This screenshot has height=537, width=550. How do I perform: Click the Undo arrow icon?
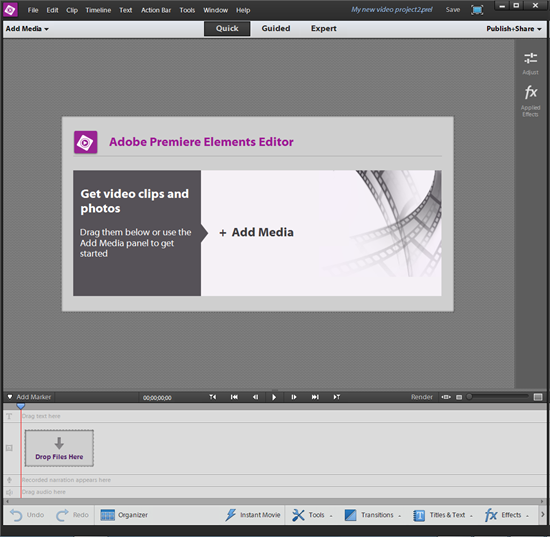pos(16,515)
